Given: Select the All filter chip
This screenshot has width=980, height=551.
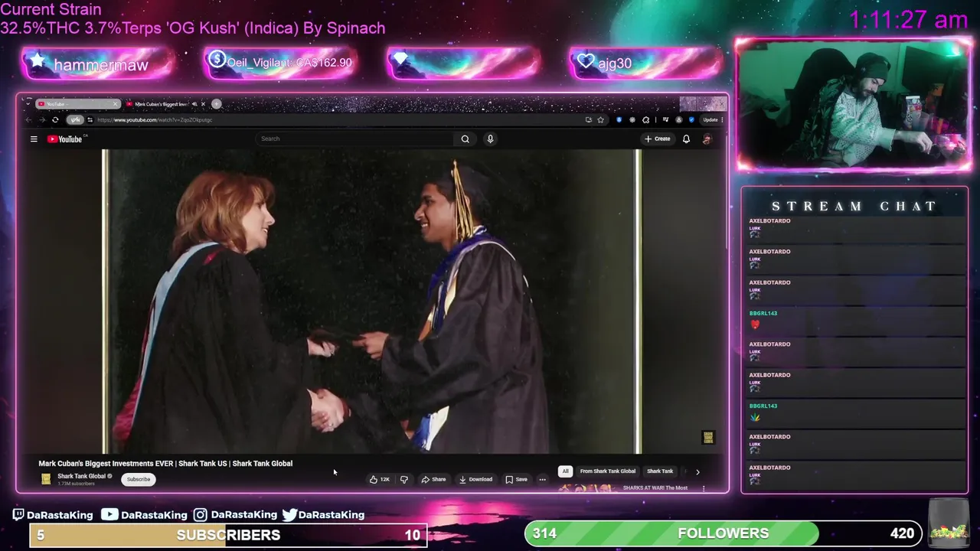Looking at the screenshot, I should (565, 471).
